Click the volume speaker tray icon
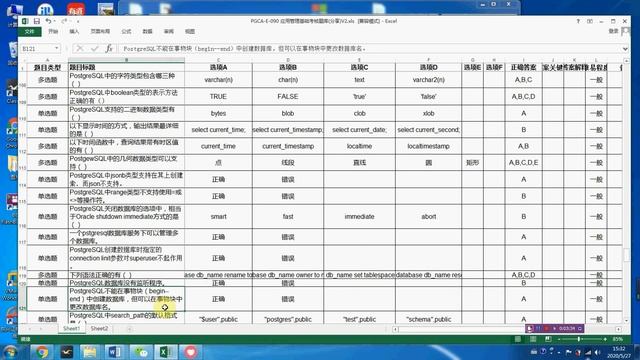Screen dimensions: 640x360 point(598,352)
